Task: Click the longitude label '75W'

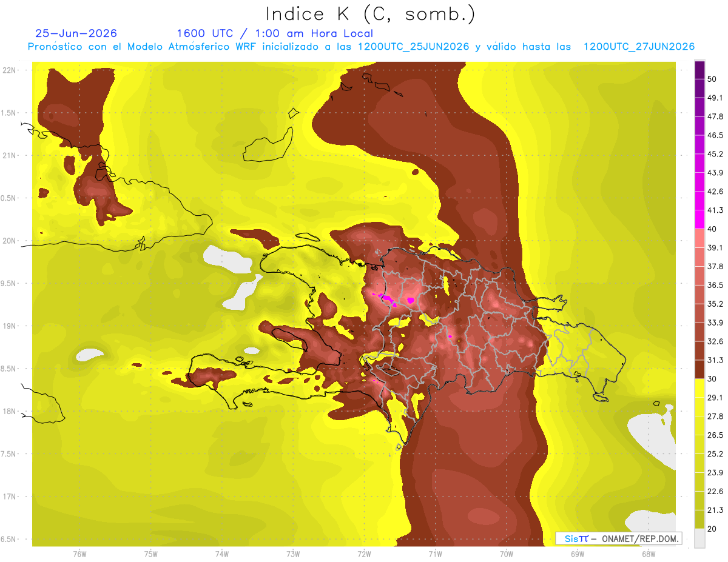Action: (x=150, y=554)
